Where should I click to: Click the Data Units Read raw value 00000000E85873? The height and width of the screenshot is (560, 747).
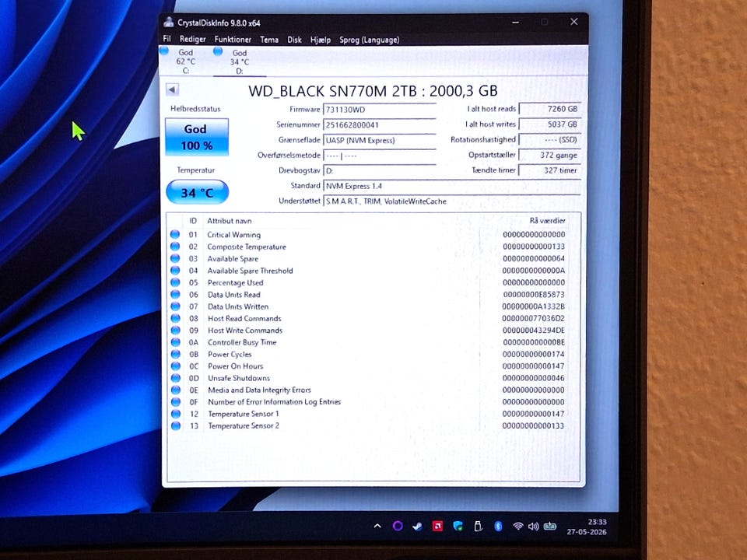pos(534,294)
